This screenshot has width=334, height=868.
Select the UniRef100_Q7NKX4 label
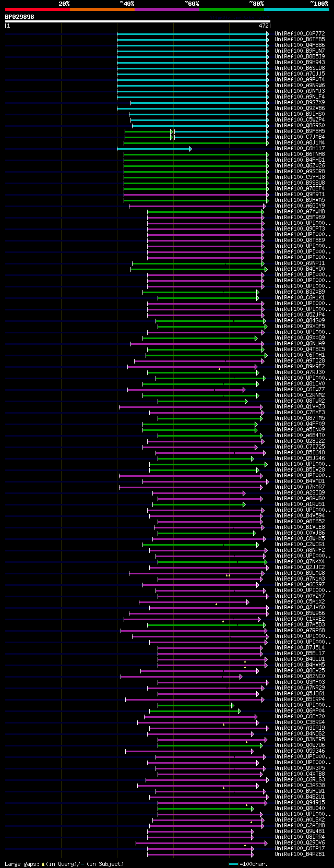300,561
